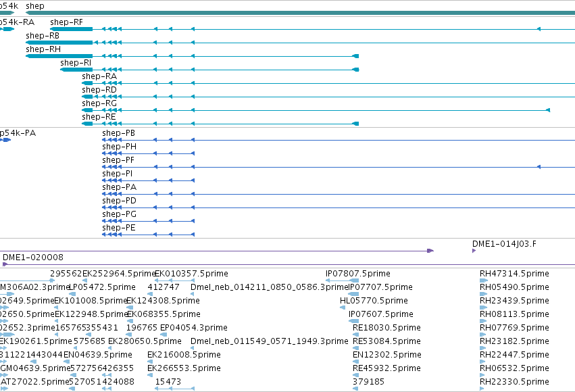Click the 15473 EST label

coord(168,383)
